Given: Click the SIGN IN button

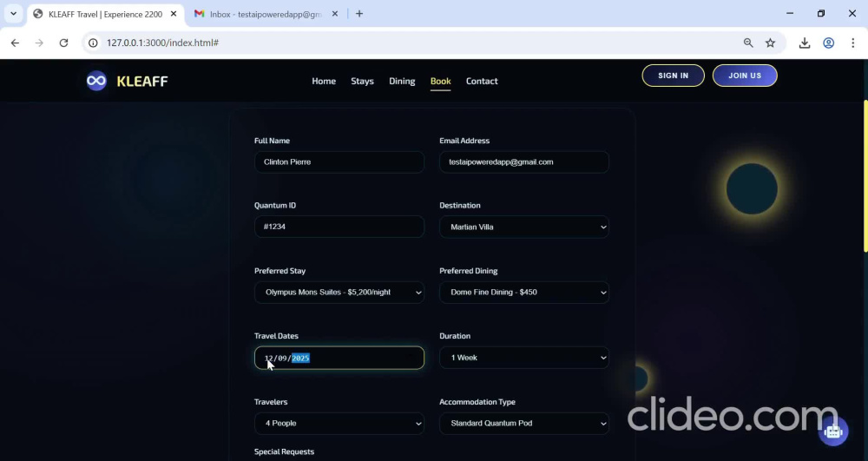Looking at the screenshot, I should [674, 76].
